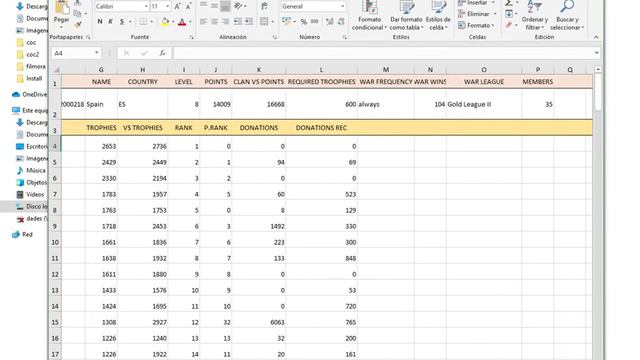Screen dimensions: 640x360
Task: Center text horizontally in the cell
Action: (x=214, y=22)
